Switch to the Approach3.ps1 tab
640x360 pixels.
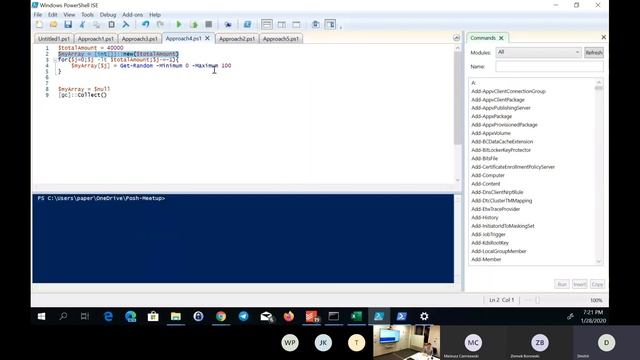[140, 39]
